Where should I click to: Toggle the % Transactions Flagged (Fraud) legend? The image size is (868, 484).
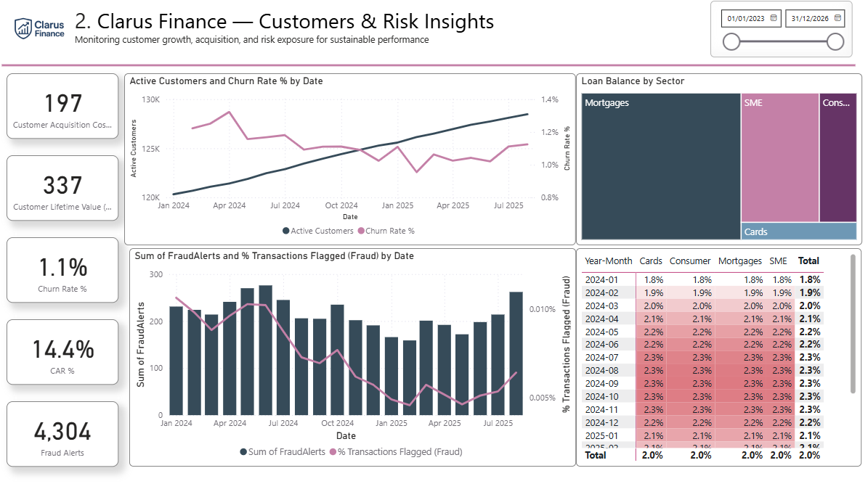pos(400,451)
